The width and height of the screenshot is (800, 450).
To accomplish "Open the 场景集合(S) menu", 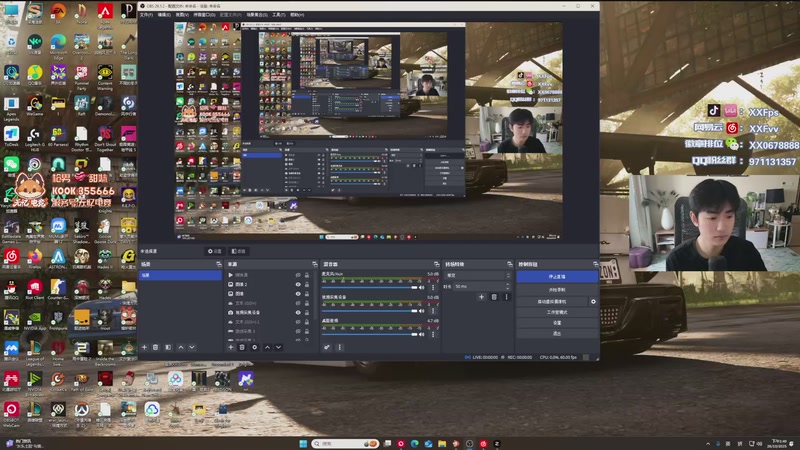I will coord(257,15).
